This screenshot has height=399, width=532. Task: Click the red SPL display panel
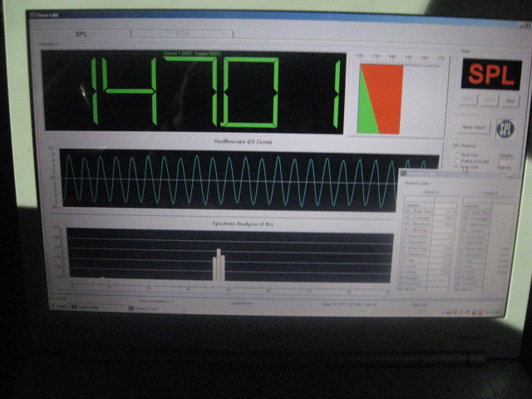[491, 74]
